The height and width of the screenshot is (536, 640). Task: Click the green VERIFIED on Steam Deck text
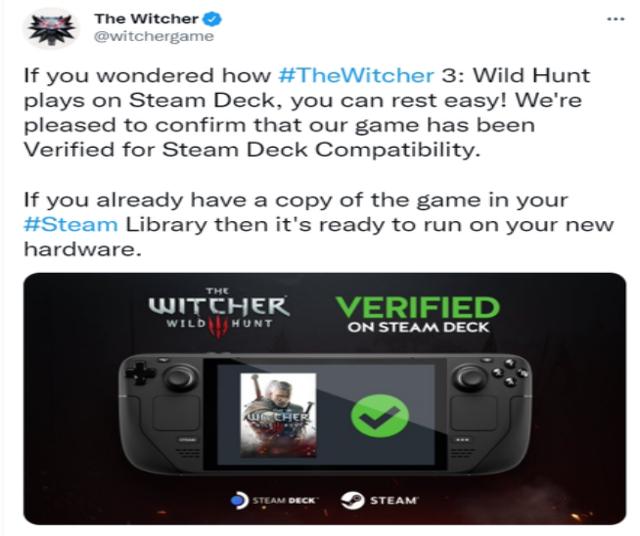tap(418, 314)
